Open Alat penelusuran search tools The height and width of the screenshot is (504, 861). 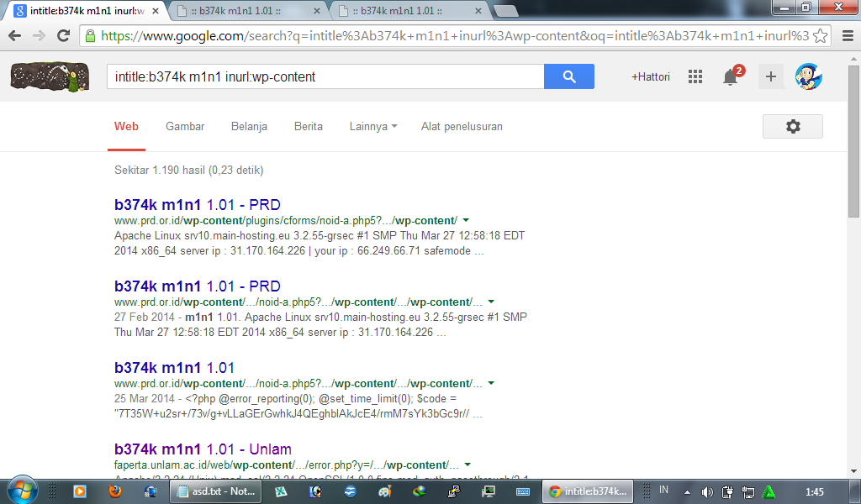coord(462,127)
